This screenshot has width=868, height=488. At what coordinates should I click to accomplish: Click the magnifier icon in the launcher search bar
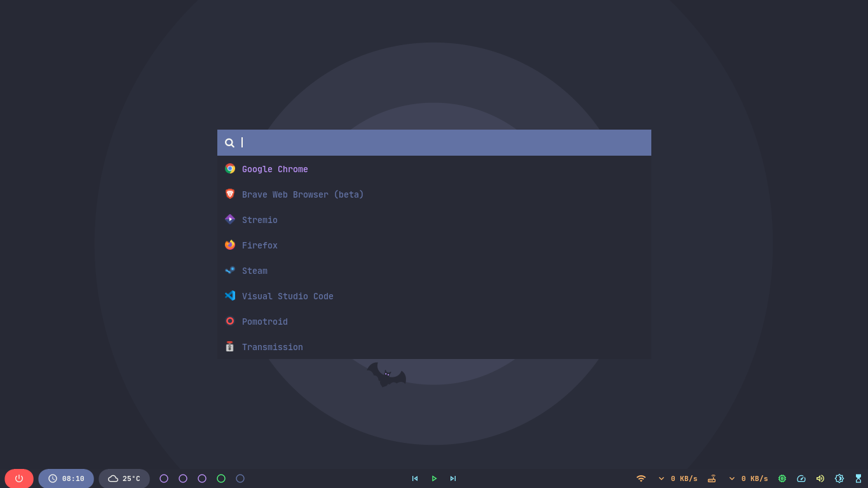click(229, 143)
